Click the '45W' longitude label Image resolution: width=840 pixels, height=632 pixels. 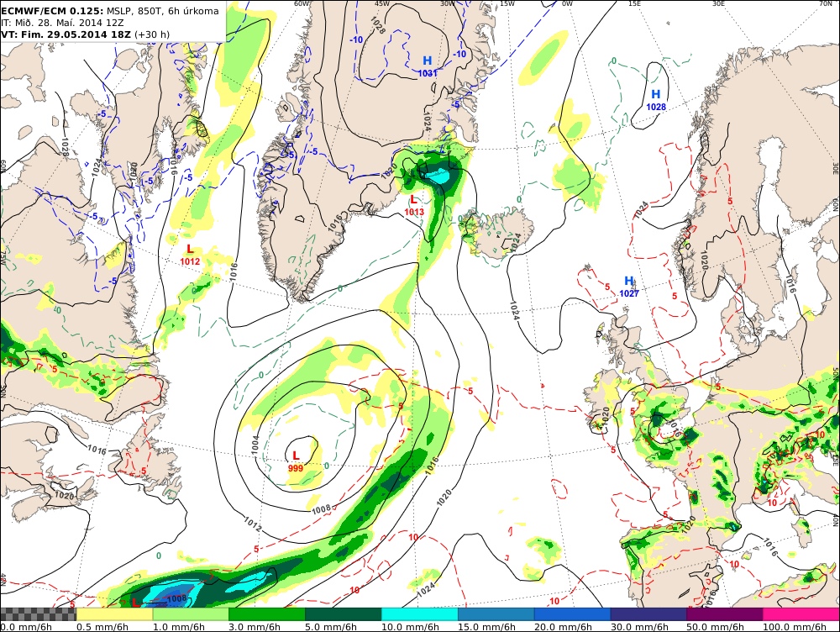pos(382,3)
